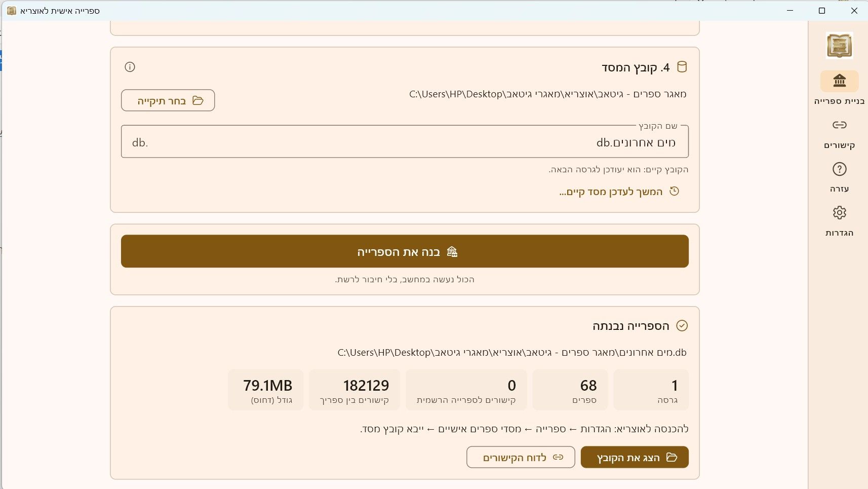Click the שם הקובץ file name field
The image size is (868, 489).
pos(405,142)
